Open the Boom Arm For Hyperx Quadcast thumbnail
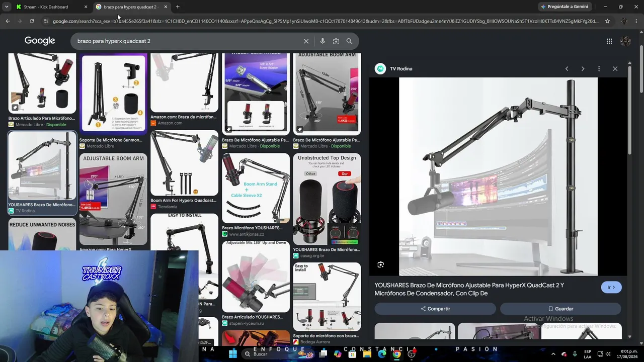The image size is (644, 362). click(184, 163)
